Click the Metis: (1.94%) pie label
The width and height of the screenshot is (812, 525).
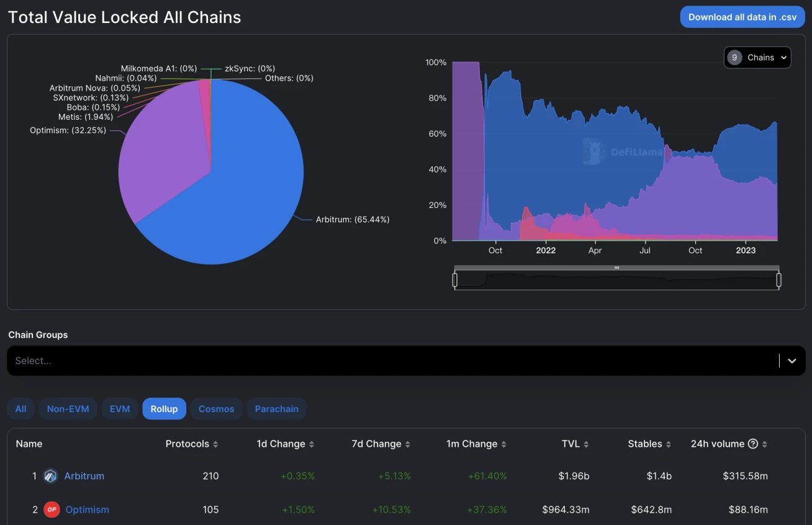pos(86,117)
